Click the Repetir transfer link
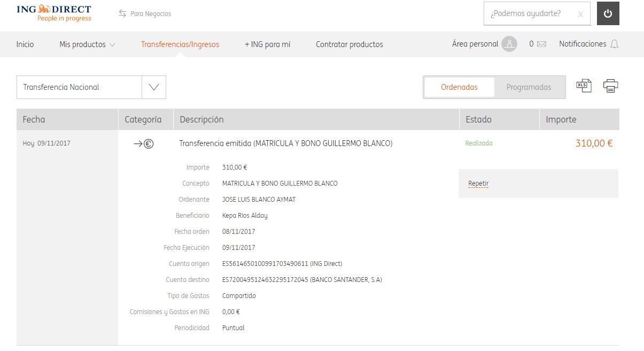The height and width of the screenshot is (351, 644). (478, 184)
